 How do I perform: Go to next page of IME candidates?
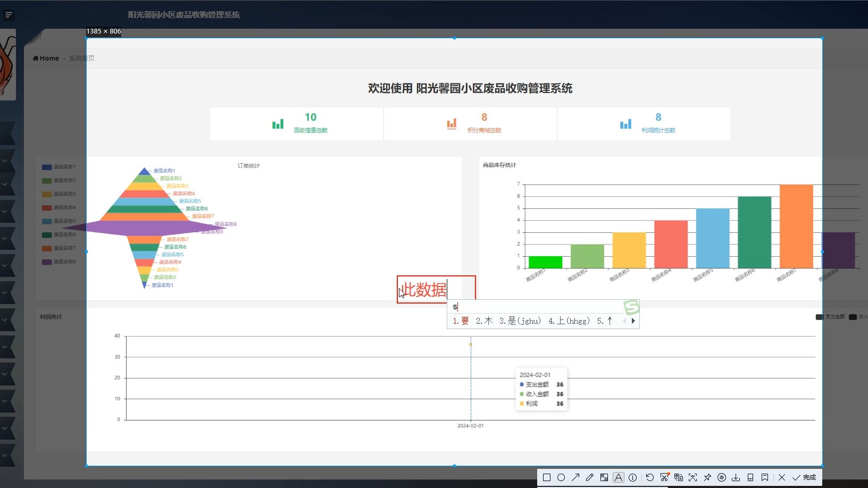(x=633, y=321)
